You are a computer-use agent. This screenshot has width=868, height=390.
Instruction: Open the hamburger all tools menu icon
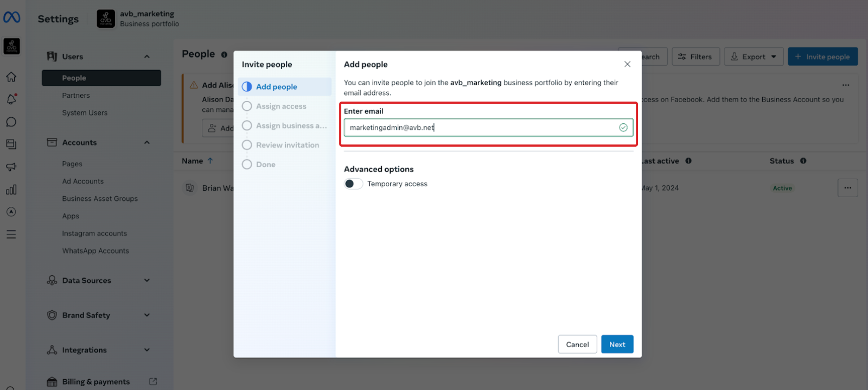point(11,235)
